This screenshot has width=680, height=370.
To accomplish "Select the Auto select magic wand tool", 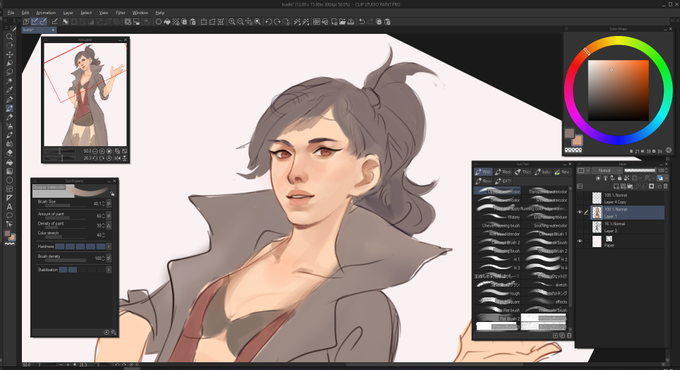I will coord(9,81).
